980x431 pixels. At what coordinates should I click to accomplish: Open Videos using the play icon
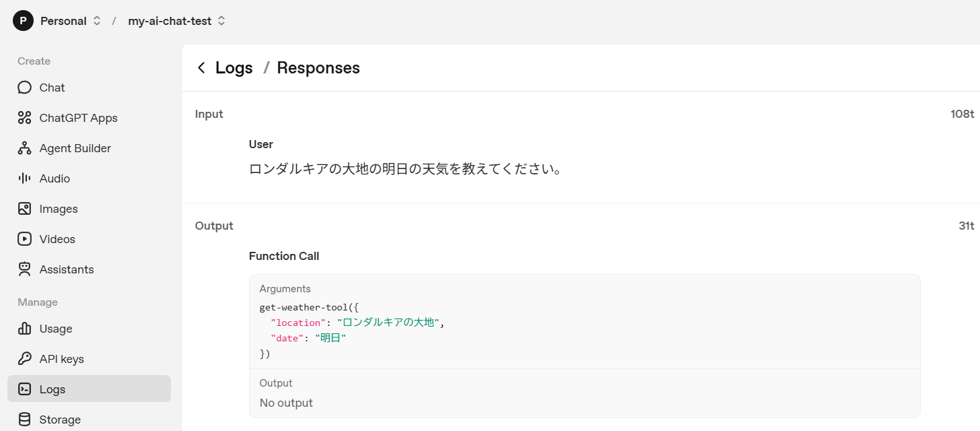point(25,239)
